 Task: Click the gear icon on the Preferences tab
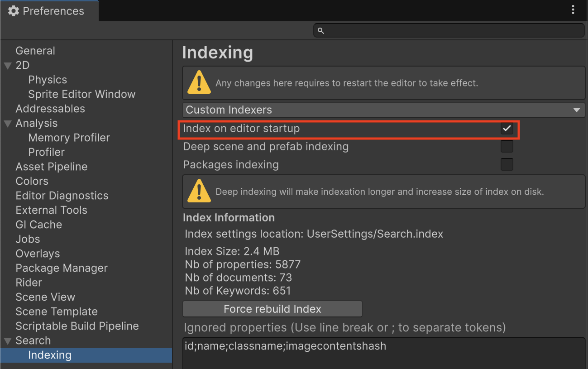[x=14, y=11]
